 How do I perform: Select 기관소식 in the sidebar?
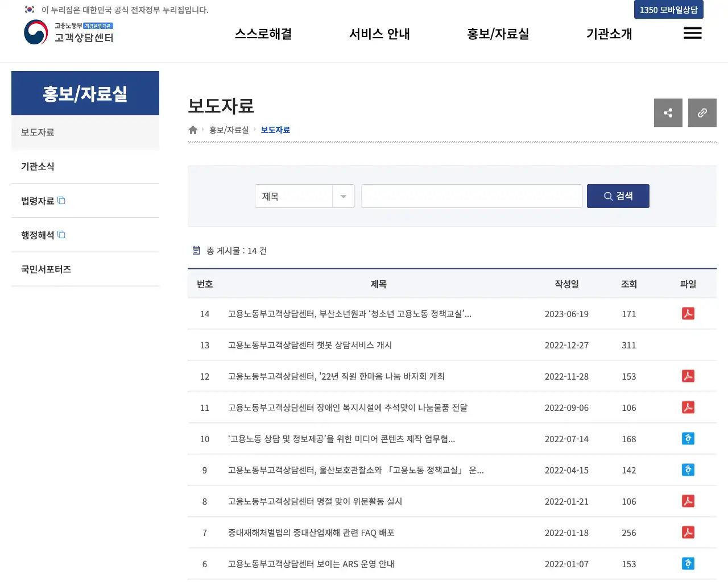coord(38,166)
